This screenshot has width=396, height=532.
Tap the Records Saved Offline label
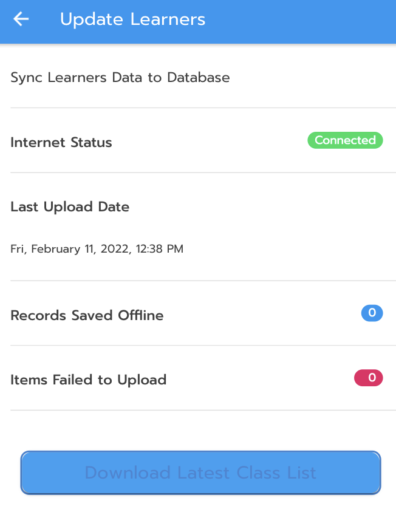pos(87,316)
